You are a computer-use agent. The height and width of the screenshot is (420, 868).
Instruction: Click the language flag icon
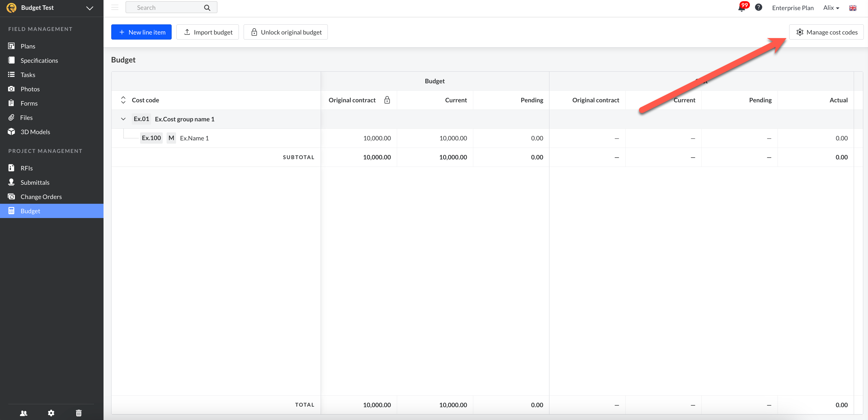click(853, 8)
